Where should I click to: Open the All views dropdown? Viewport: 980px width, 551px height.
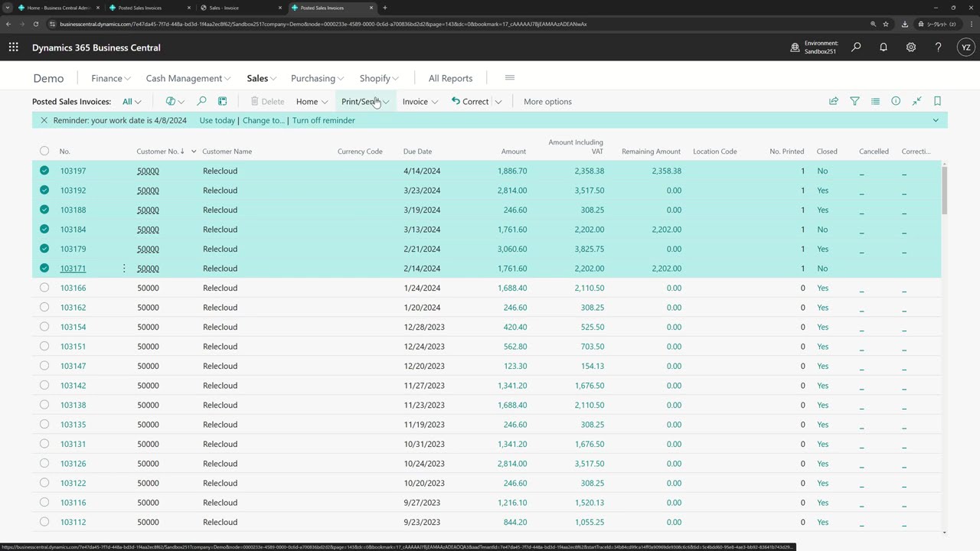(132, 101)
